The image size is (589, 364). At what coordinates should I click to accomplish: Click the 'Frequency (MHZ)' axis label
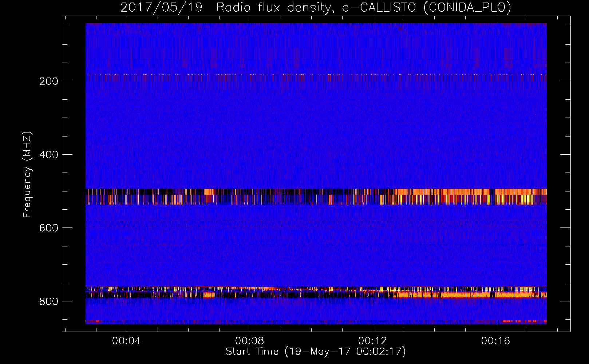tap(27, 175)
